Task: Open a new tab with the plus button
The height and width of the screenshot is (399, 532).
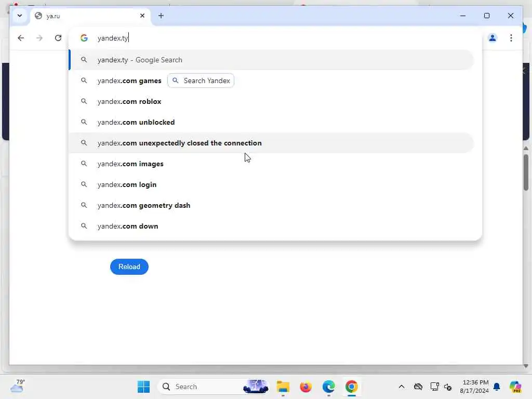Action: point(161,16)
